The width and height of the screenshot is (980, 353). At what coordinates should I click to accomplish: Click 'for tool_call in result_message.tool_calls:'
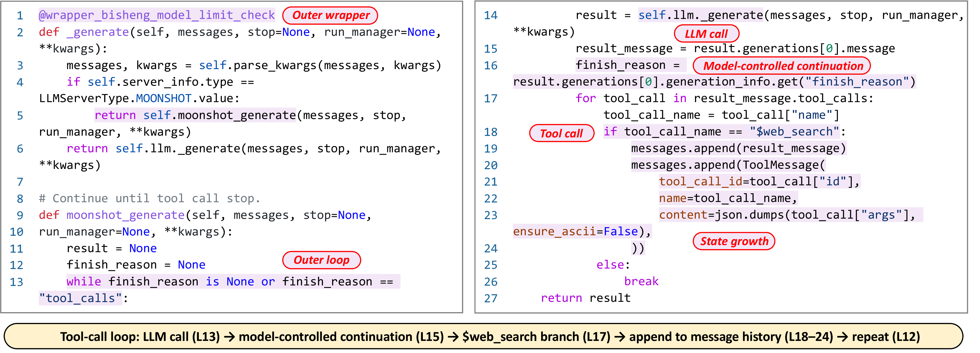point(724,99)
